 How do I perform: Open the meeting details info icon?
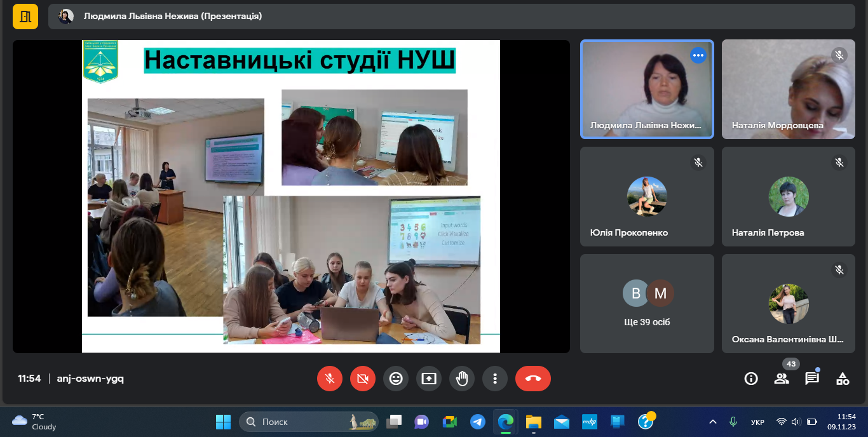tap(751, 379)
